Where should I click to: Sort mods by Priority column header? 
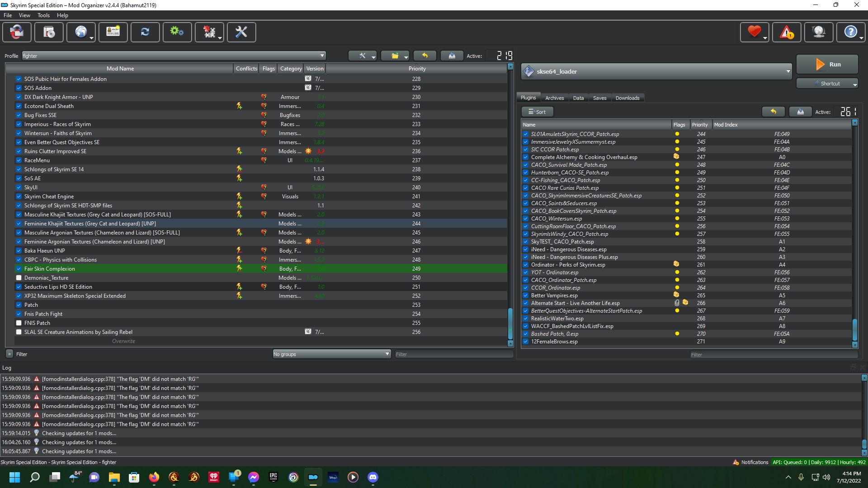click(417, 69)
